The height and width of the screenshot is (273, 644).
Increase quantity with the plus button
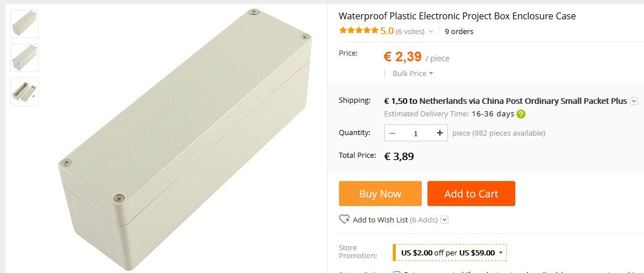(439, 133)
